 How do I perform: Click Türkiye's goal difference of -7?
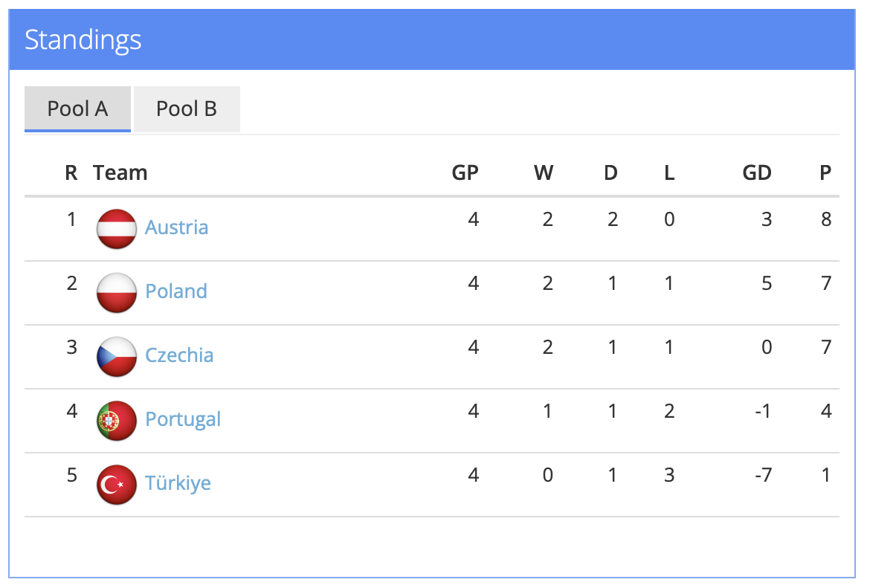[x=763, y=475]
